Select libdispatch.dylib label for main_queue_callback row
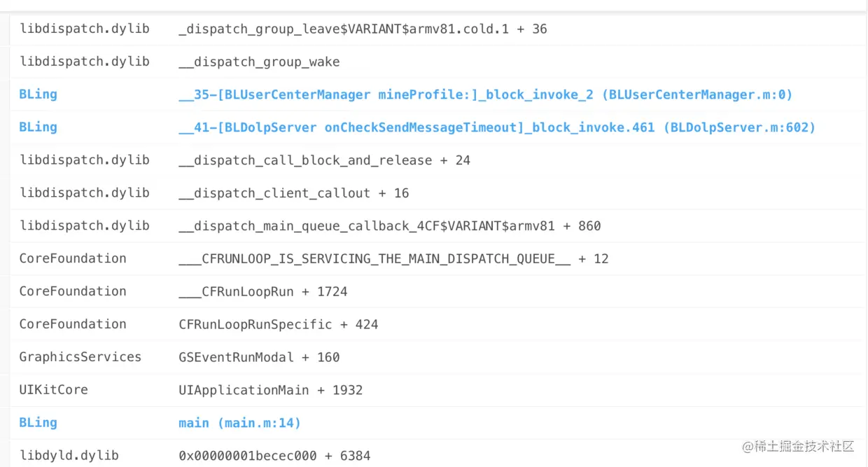 pos(85,226)
